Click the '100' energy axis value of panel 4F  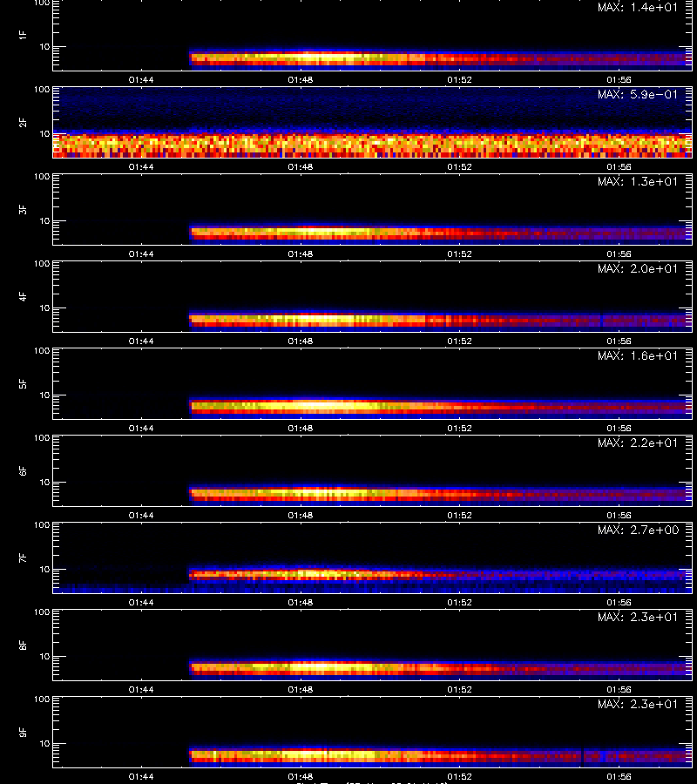click(x=42, y=263)
